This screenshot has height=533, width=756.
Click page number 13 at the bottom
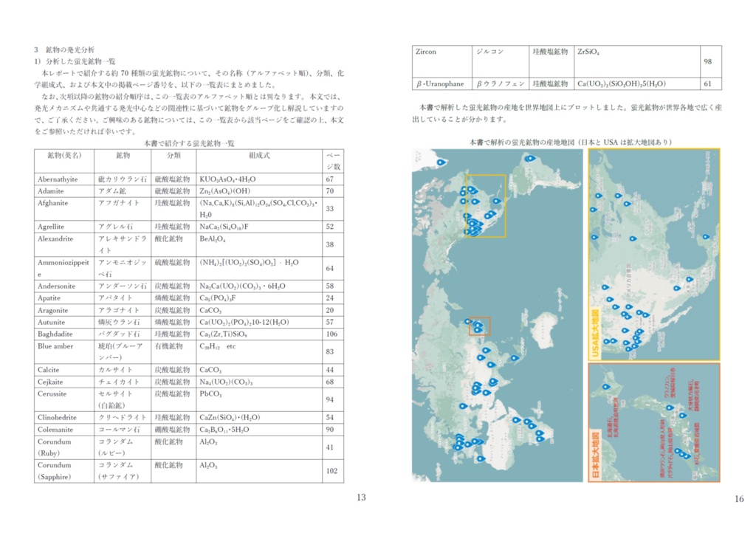coord(361,498)
